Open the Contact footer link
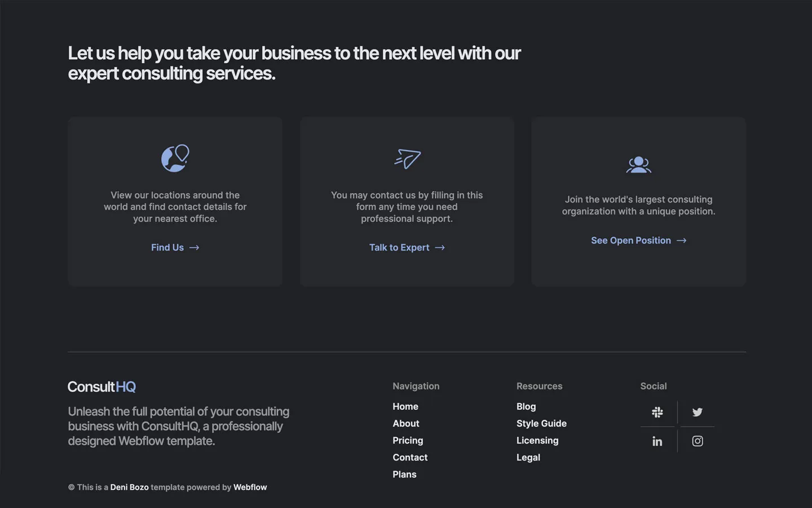Viewport: 812px width, 508px height. click(410, 457)
